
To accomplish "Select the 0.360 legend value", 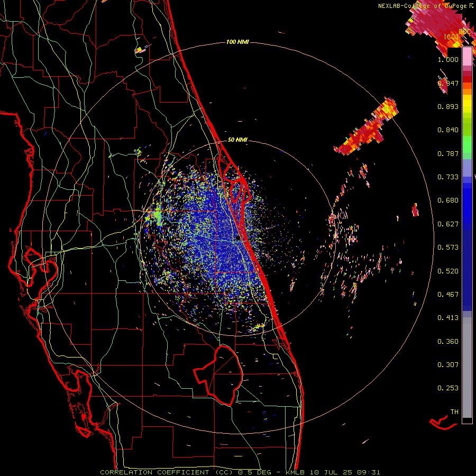I will click(x=448, y=342).
